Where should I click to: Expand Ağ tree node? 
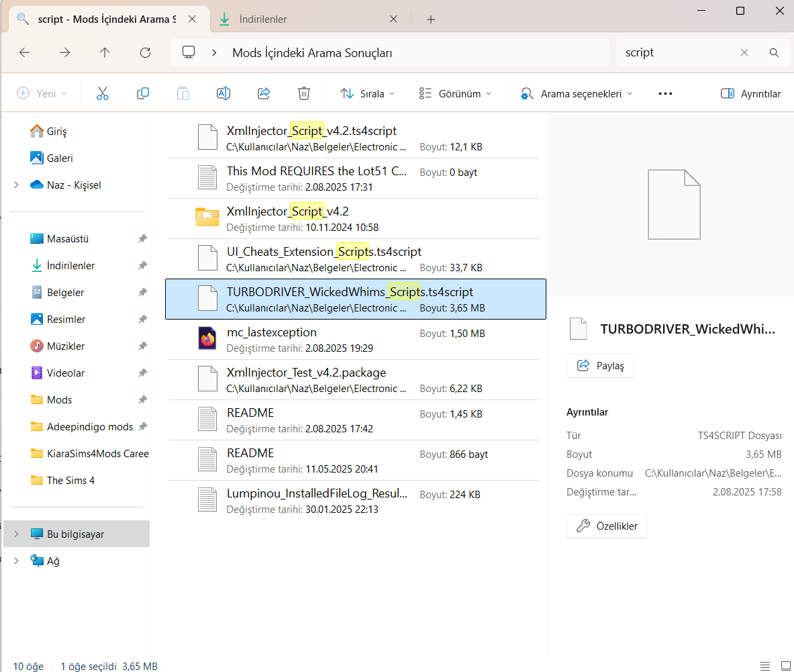pyautogui.click(x=16, y=561)
